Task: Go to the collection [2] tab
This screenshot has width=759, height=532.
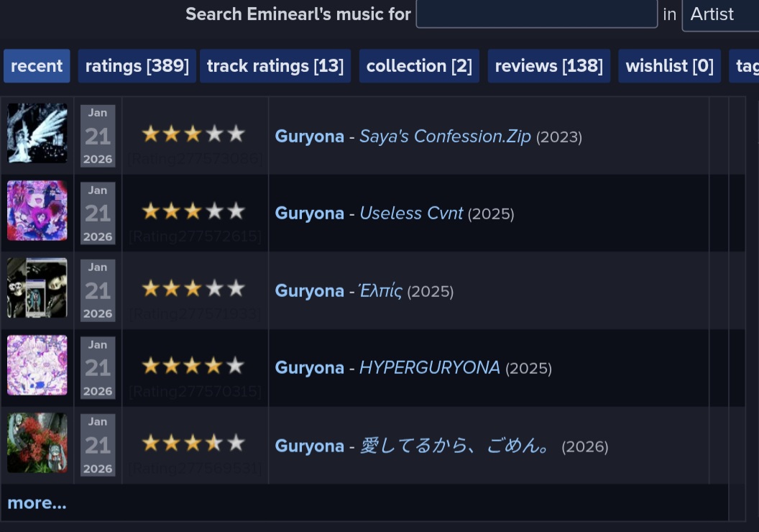Action: [419, 66]
